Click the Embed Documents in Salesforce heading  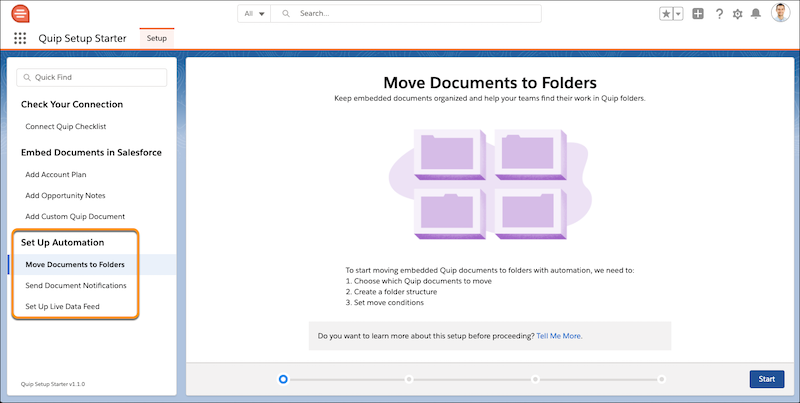coord(91,153)
